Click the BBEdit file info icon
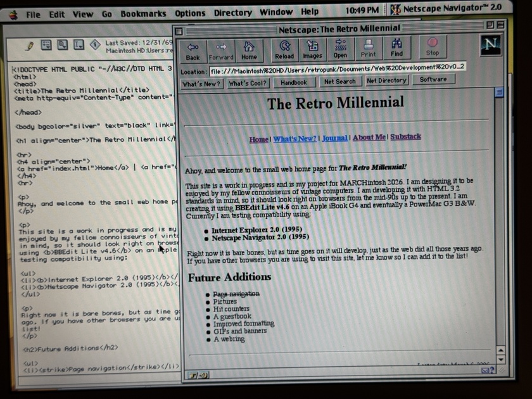This screenshot has height=399, width=532. (94, 44)
